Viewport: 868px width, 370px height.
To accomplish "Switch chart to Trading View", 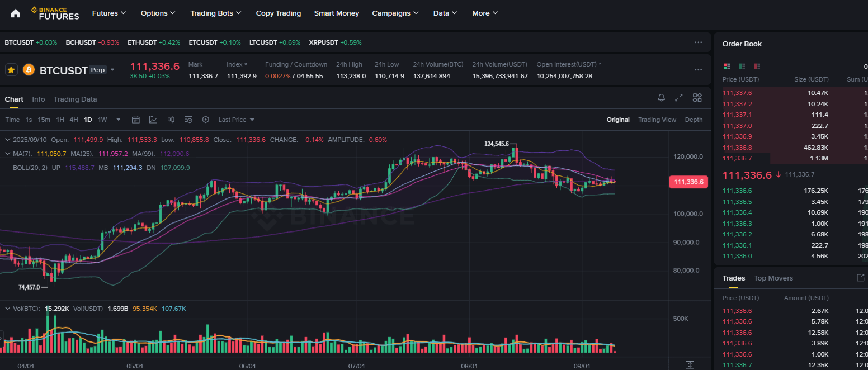I will [657, 120].
